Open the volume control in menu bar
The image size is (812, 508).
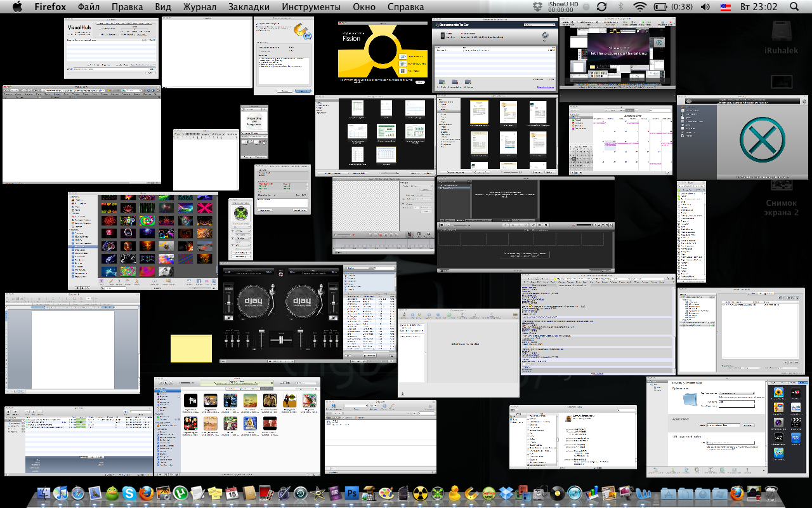pos(705,7)
